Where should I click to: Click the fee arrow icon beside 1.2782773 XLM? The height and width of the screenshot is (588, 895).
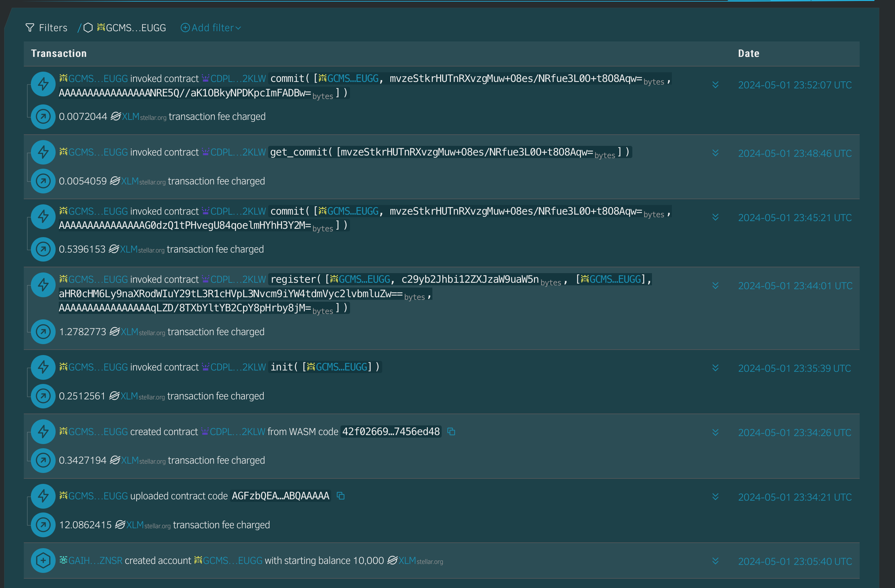tap(43, 332)
